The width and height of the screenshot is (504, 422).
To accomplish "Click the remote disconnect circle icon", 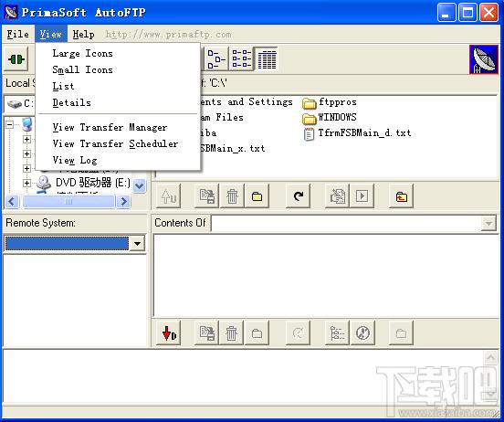I will coord(362,332).
